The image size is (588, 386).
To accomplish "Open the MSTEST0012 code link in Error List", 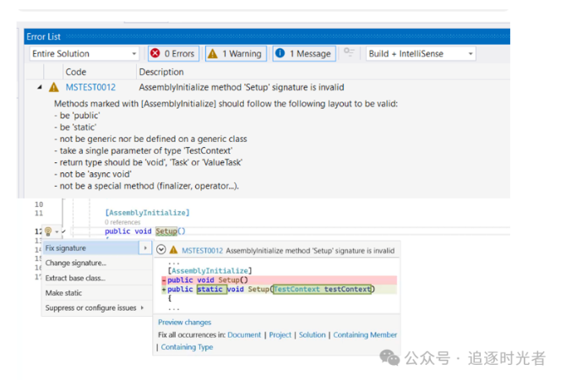I will click(90, 87).
